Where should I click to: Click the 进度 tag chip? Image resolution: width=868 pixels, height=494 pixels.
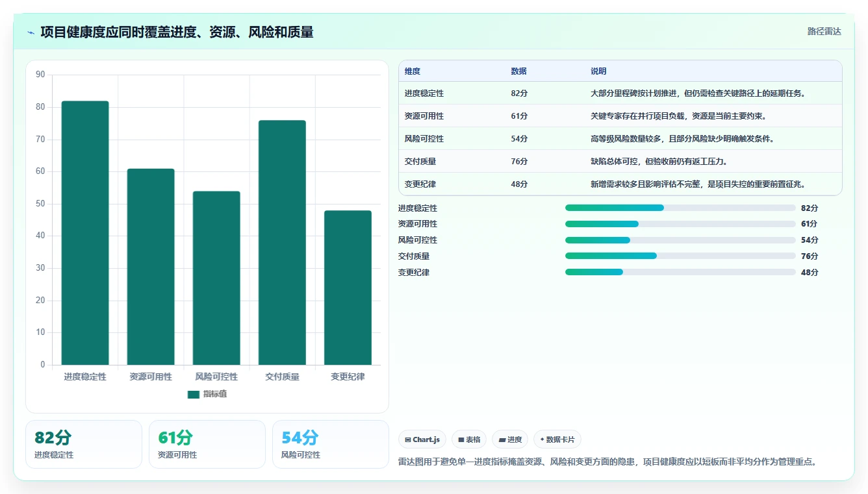coord(510,439)
